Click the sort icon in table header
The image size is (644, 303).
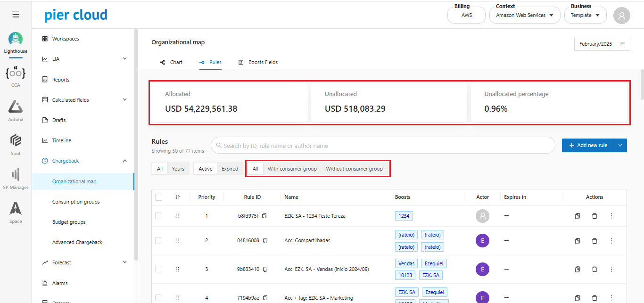(x=177, y=197)
